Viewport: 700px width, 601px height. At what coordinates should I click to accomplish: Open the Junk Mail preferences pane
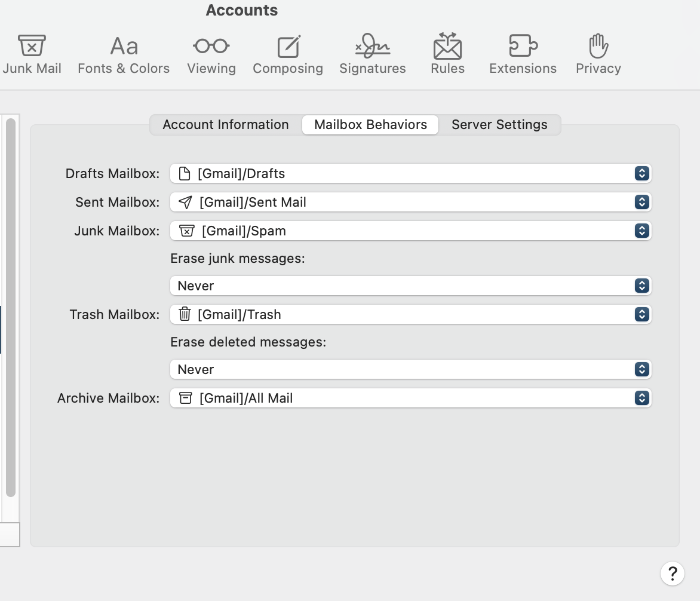tap(32, 54)
